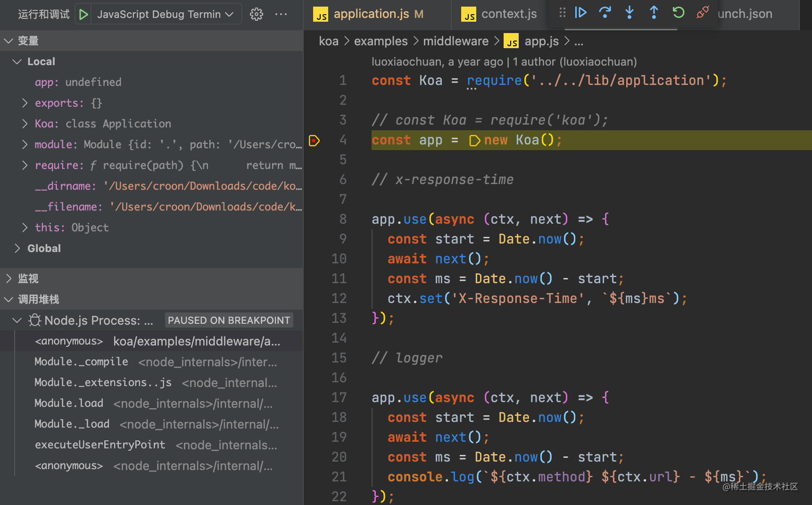Place cursor on ctx.set X-Response-Time line
This screenshot has width=812, height=505.
click(537, 298)
